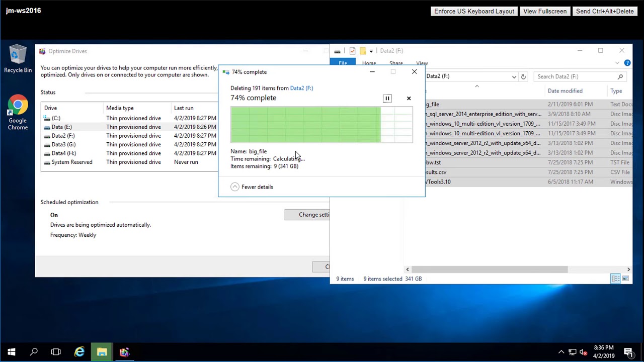Open the Data2 (F:) link in dialog
This screenshot has height=362, width=644.
(301, 88)
